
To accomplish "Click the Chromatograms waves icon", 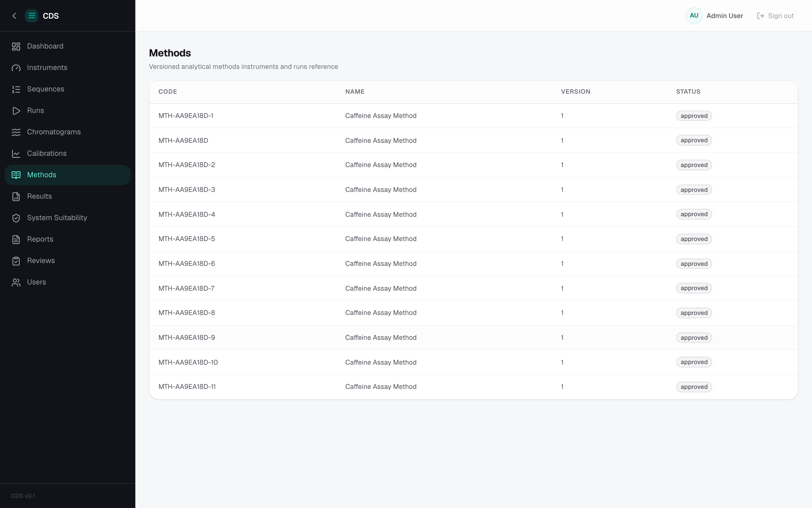I will tap(16, 132).
